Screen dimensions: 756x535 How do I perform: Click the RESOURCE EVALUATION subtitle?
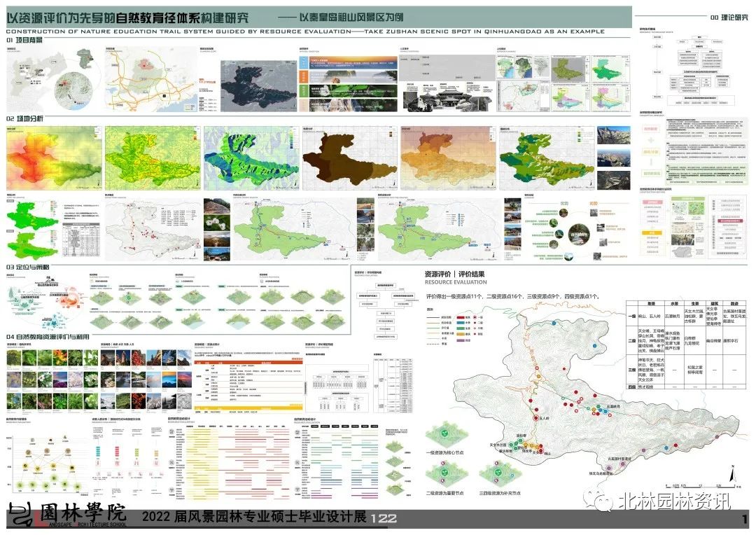[x=456, y=282]
